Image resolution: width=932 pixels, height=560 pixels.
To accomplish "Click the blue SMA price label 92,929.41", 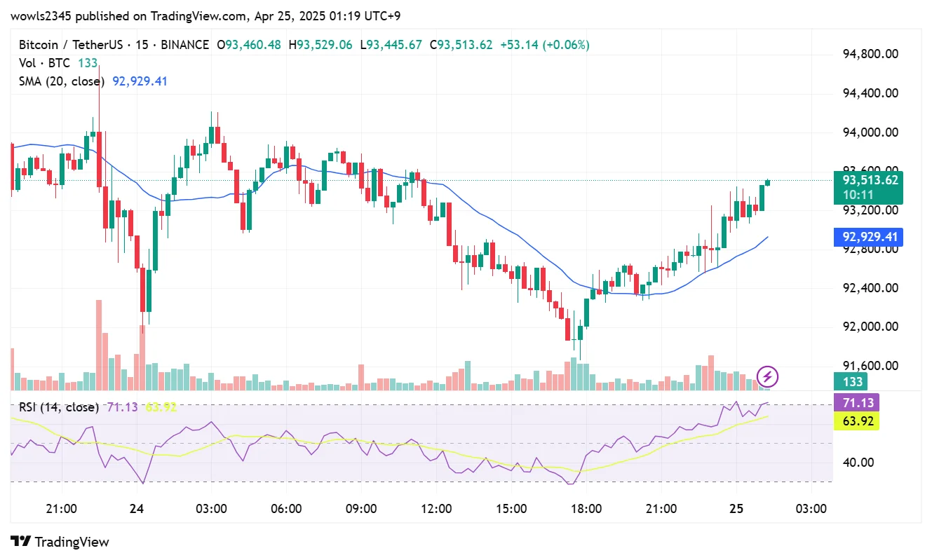I will (867, 237).
